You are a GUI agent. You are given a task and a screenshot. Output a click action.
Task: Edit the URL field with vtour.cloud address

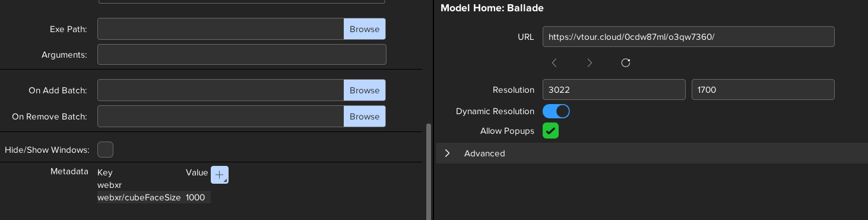689,37
